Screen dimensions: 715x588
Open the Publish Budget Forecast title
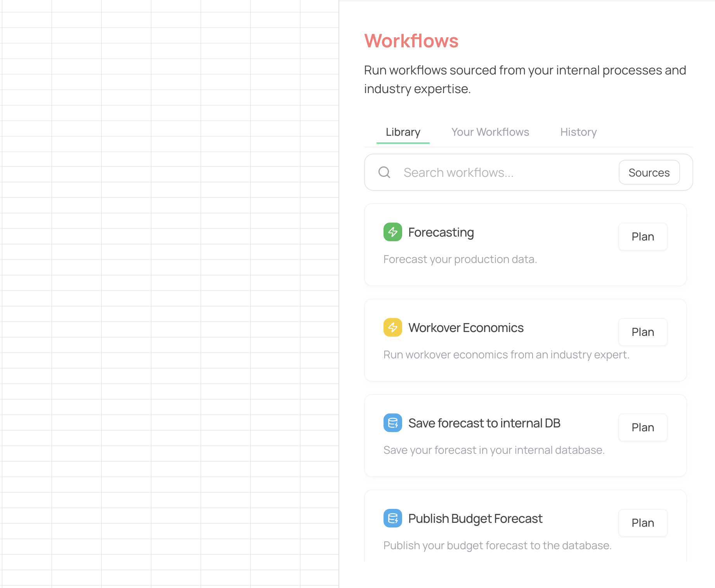(x=475, y=519)
